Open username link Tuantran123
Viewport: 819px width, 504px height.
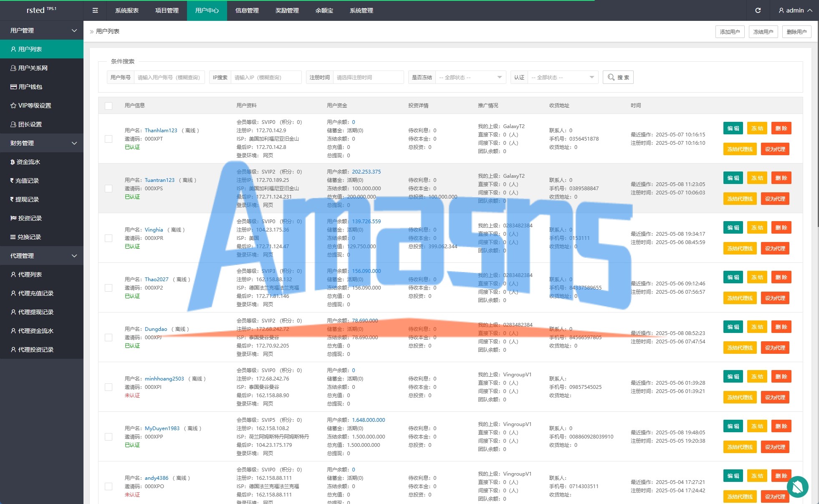[x=159, y=180]
